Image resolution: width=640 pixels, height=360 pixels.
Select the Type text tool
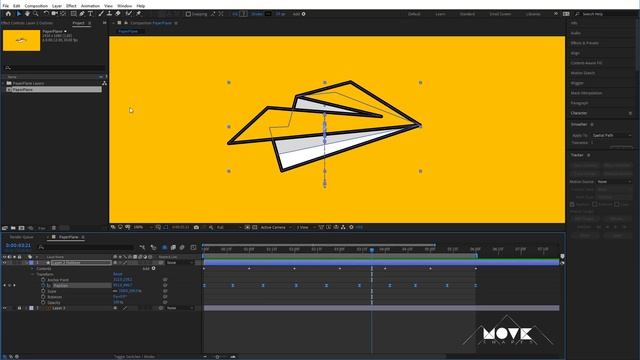(90, 14)
